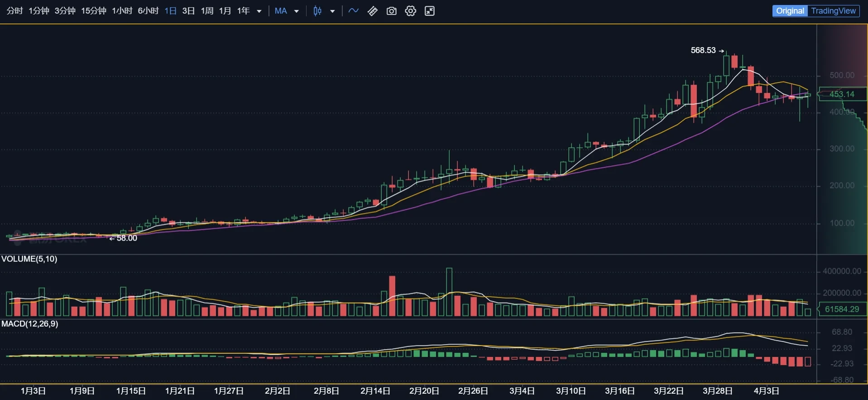Select the 1周 weekly timeframe
Viewport: 868px width, 400px height.
point(207,11)
